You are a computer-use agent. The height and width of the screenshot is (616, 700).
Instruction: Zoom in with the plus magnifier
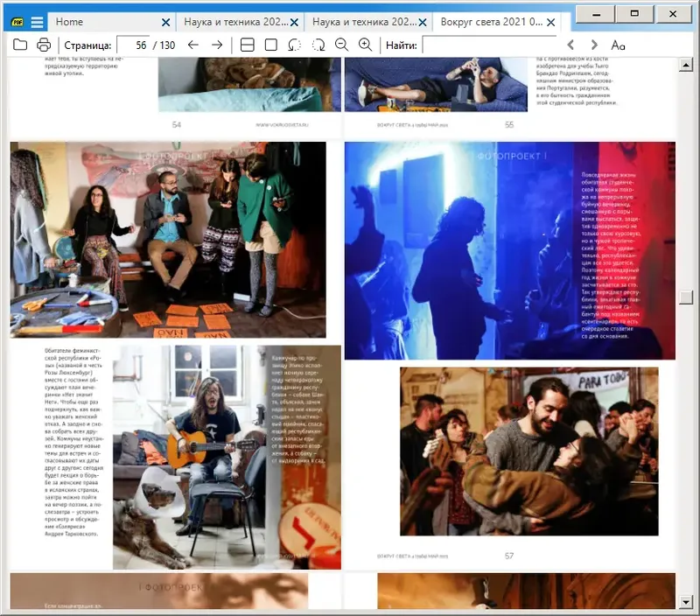365,45
